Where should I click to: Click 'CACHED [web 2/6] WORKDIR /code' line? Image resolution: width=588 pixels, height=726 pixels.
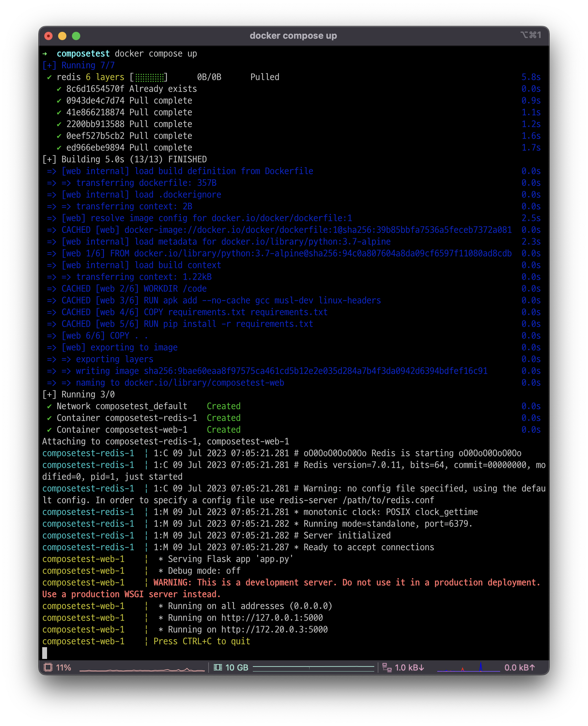click(x=127, y=289)
